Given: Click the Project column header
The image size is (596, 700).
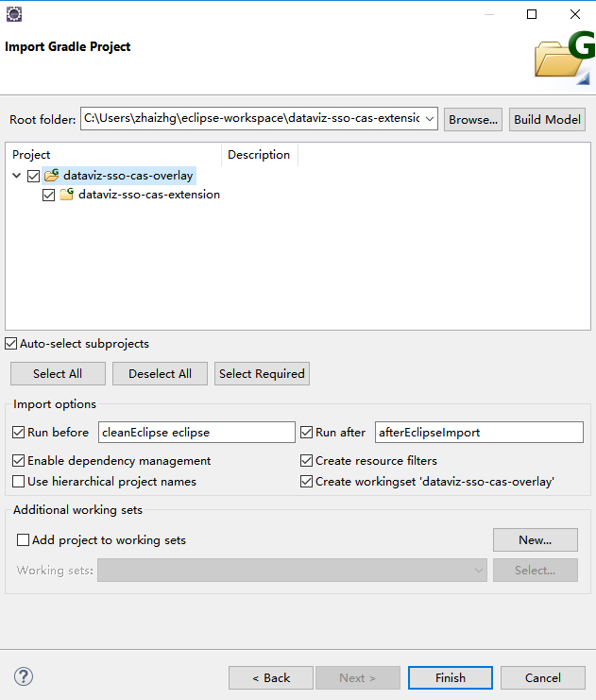Looking at the screenshot, I should coord(113,155).
